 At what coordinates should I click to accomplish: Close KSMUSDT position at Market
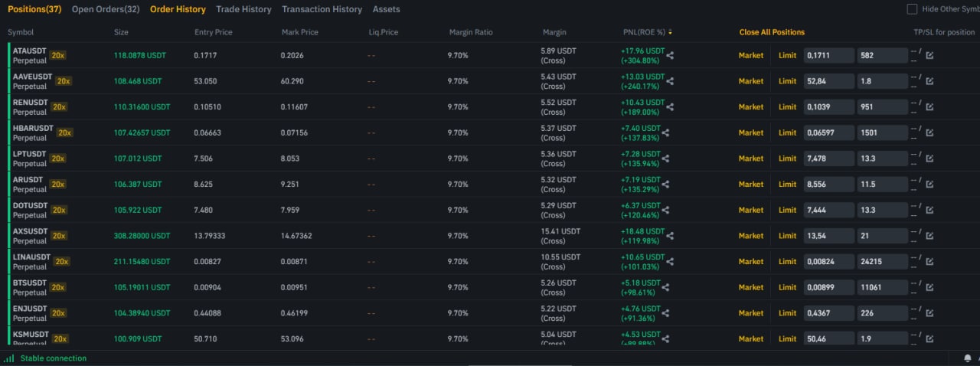[x=751, y=338]
